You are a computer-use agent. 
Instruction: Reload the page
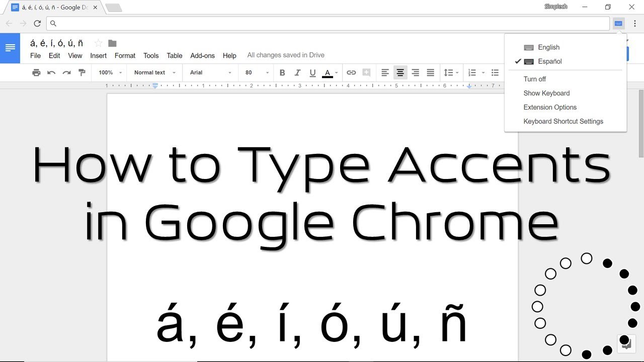point(37,24)
